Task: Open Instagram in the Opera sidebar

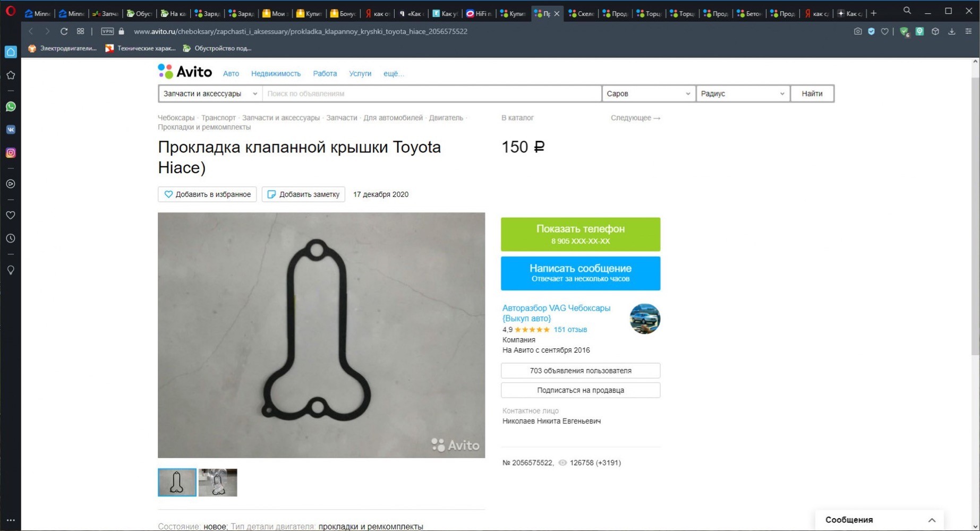Action: tap(11, 153)
